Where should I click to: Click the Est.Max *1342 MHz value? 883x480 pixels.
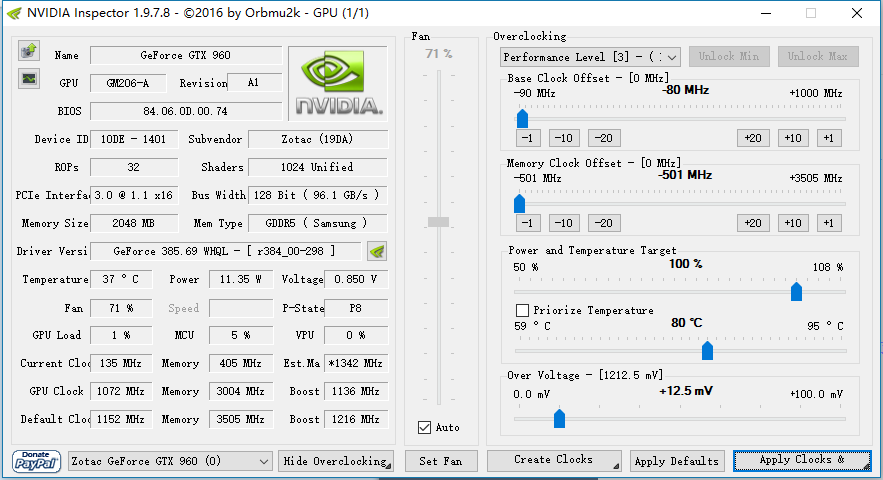tap(356, 363)
